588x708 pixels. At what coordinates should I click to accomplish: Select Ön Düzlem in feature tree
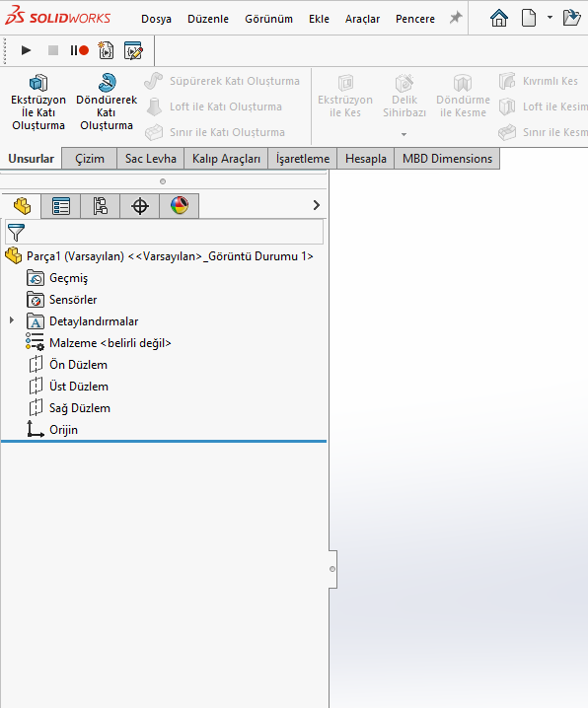click(x=79, y=365)
